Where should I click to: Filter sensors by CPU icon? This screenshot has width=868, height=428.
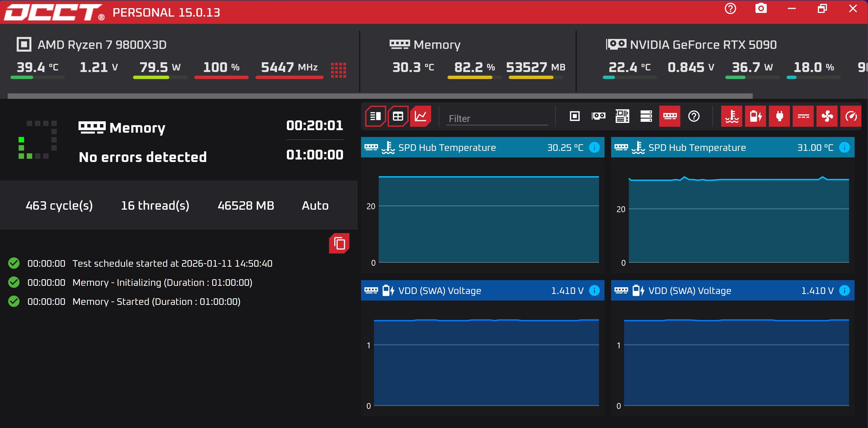[x=575, y=116]
